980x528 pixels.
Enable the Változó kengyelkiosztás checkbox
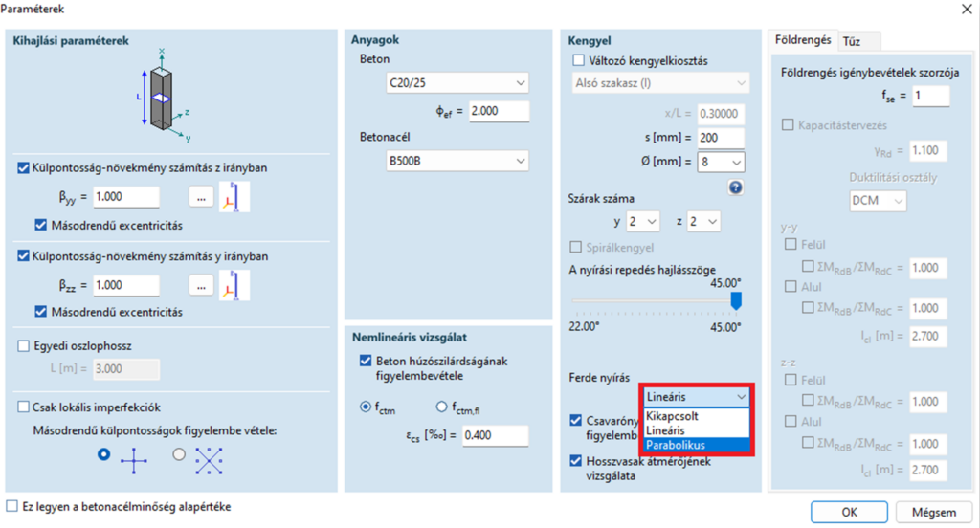coord(577,61)
